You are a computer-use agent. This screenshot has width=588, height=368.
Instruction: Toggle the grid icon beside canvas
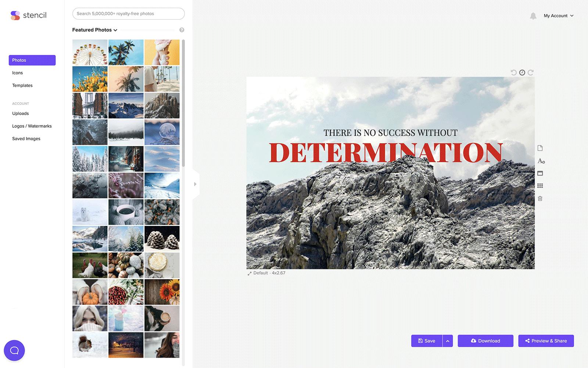540,186
